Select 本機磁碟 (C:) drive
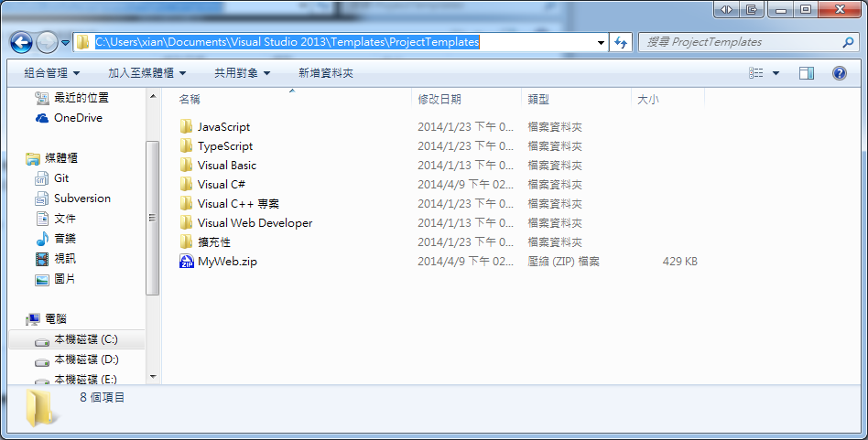This screenshot has height=440, width=868. pyautogui.click(x=86, y=339)
